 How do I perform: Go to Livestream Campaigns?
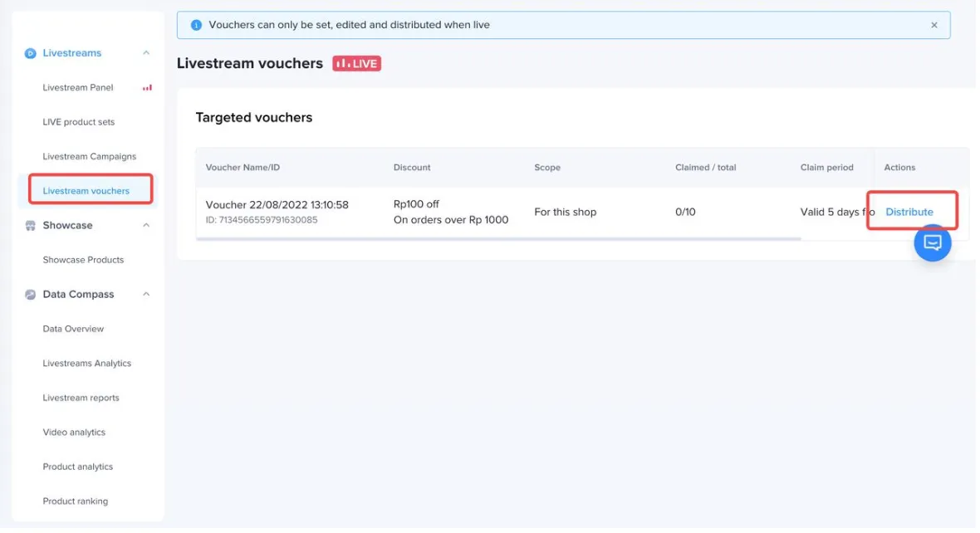90,157
